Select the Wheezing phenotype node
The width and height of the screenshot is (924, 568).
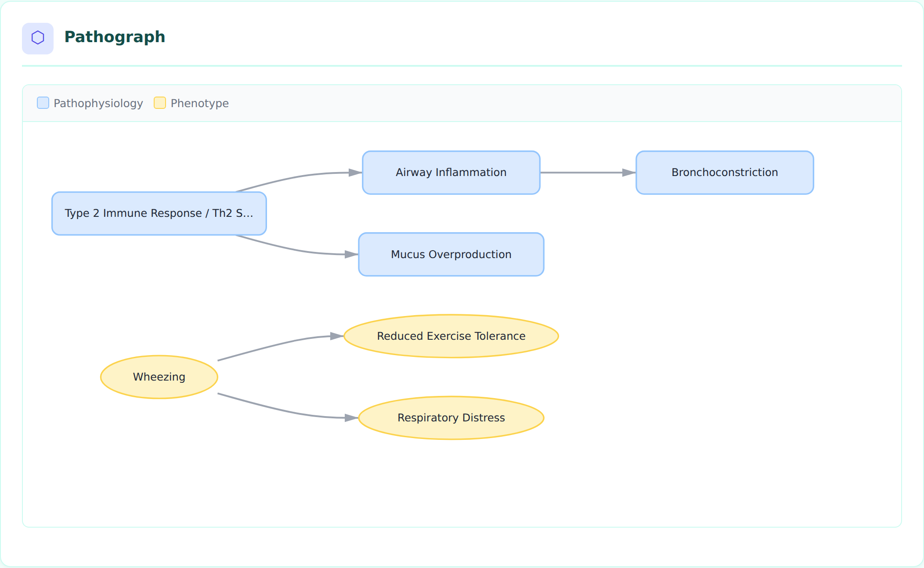coord(159,377)
